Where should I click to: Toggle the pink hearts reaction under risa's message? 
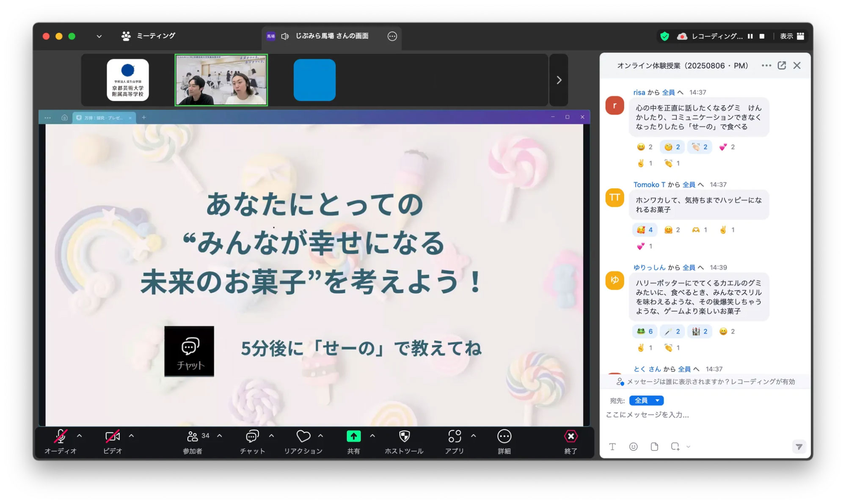[727, 147]
